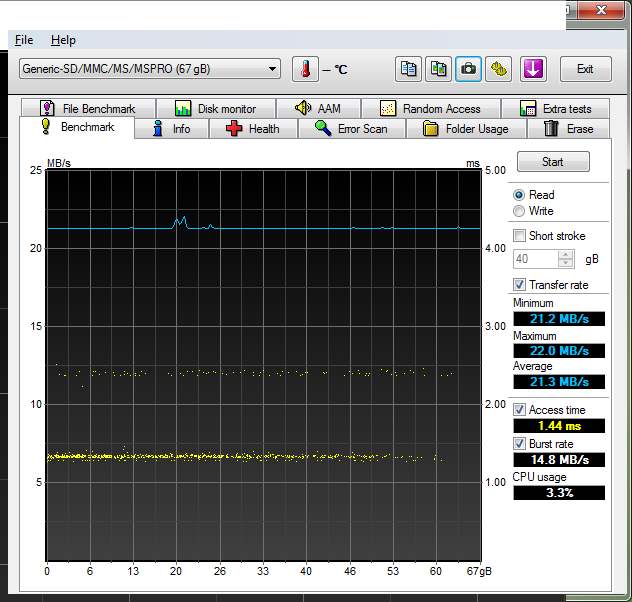The width and height of the screenshot is (632, 602).
Task: Click the camera save screenshot icon
Action: tap(468, 69)
